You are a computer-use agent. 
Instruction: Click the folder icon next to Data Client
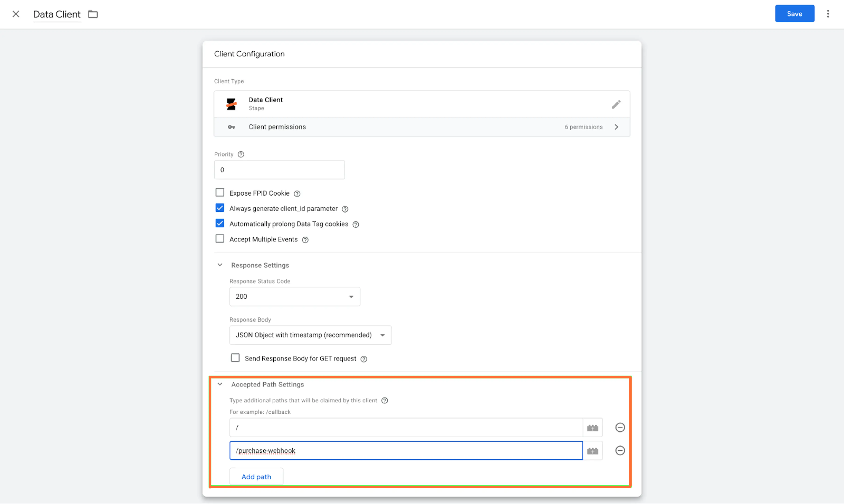(x=93, y=14)
